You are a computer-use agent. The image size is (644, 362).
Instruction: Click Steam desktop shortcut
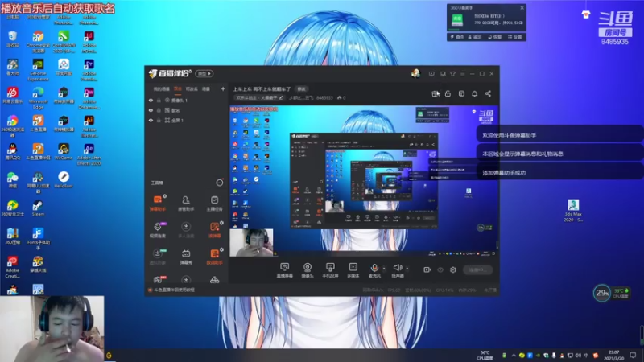click(38, 208)
